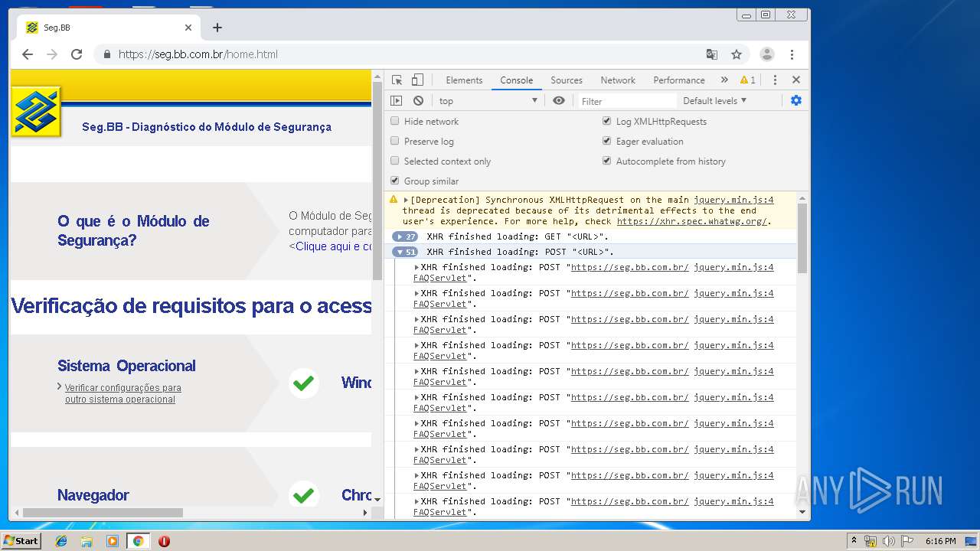
Task: Toggle the live expression eye icon
Action: pyautogui.click(x=559, y=100)
